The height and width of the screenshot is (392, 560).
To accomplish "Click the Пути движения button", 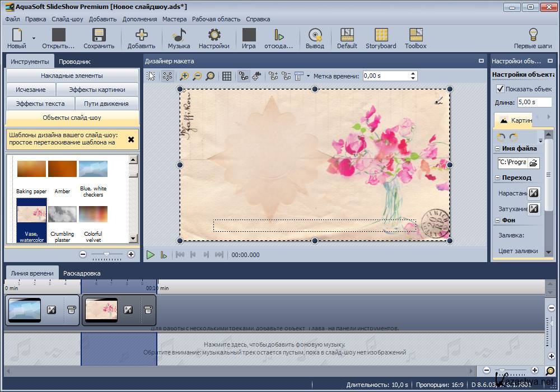I will [x=106, y=104].
